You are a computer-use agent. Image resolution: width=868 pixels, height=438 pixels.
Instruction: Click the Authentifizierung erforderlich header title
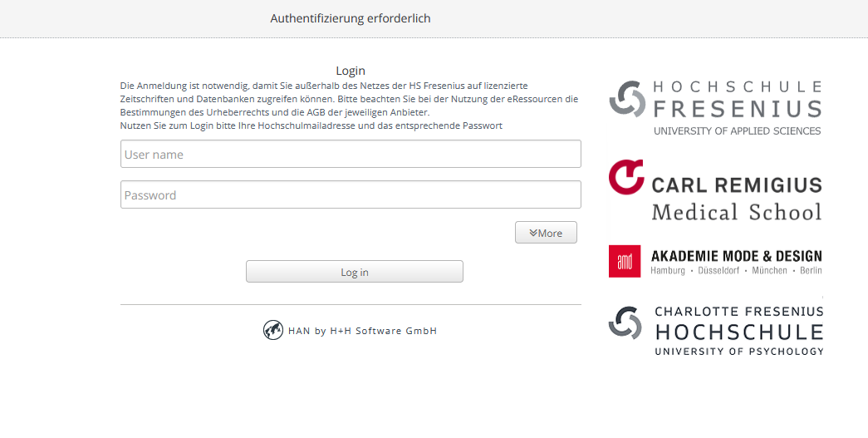[x=350, y=18]
